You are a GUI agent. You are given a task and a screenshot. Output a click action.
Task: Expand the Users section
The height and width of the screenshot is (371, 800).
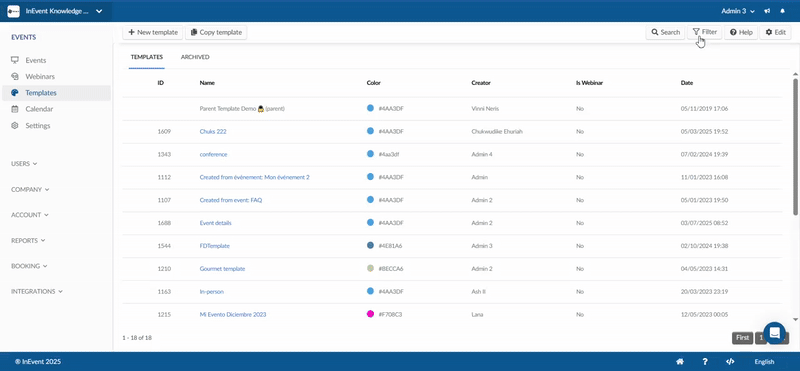(24, 164)
